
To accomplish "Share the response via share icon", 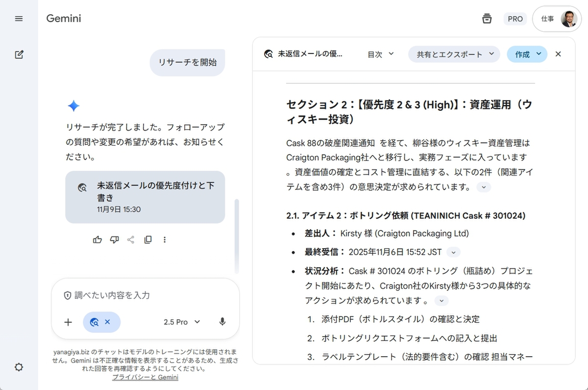I will 131,240.
